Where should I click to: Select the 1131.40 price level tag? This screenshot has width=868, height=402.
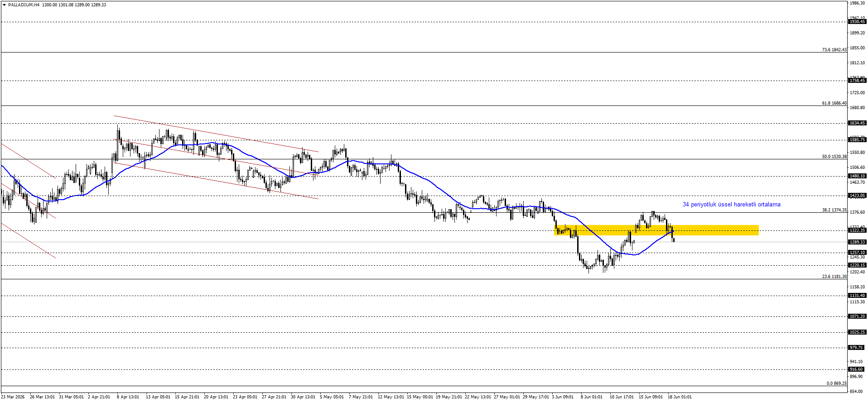pos(857,296)
